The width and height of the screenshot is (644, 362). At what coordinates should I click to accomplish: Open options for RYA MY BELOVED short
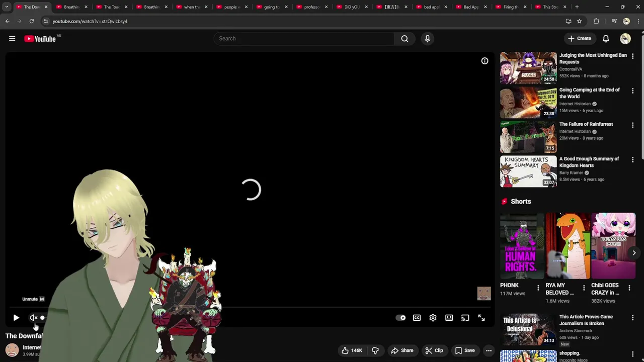coord(584,288)
